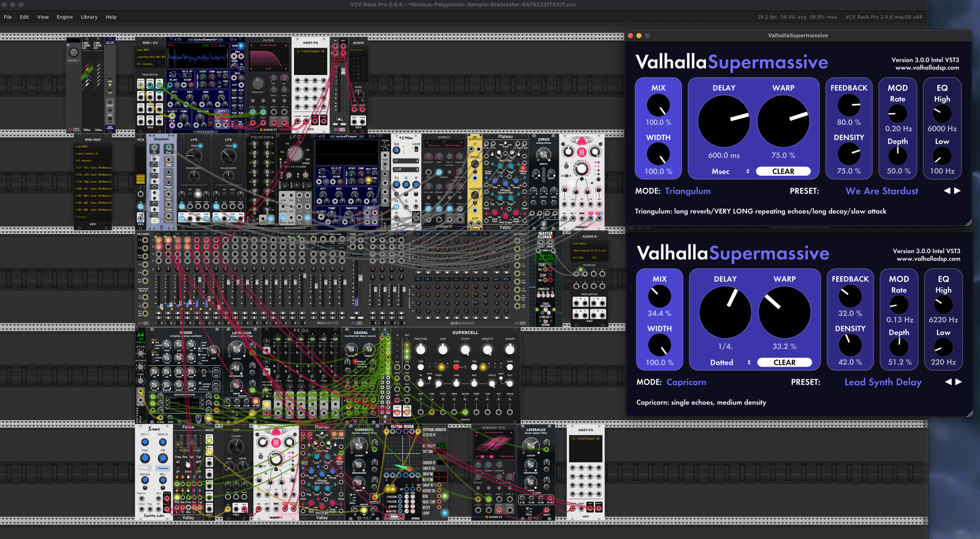Click the VCA module level slider
Viewport: 980px width, 539px height.
(141, 179)
